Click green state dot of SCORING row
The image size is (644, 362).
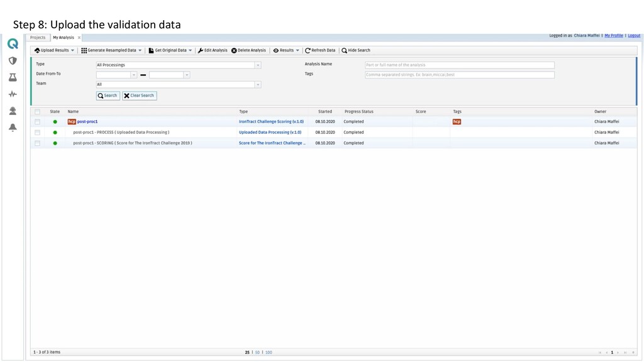[x=55, y=143]
